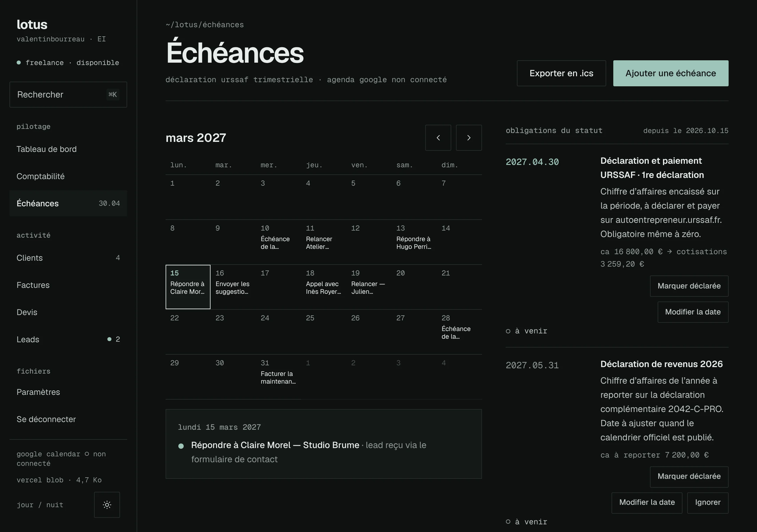Go to previous month with left chevron
This screenshot has width=757, height=532.
438,138
